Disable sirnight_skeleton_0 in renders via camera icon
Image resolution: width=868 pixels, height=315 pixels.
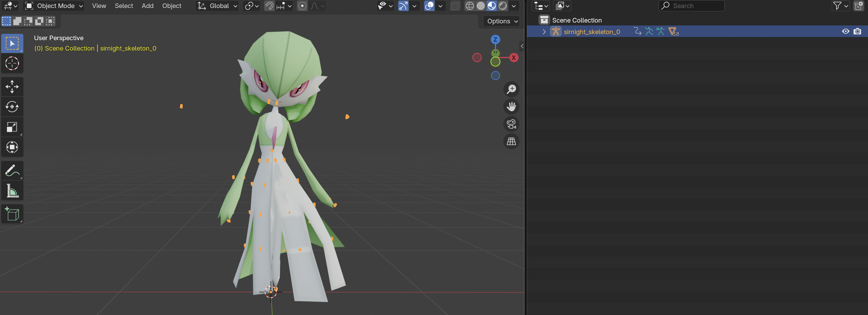857,31
